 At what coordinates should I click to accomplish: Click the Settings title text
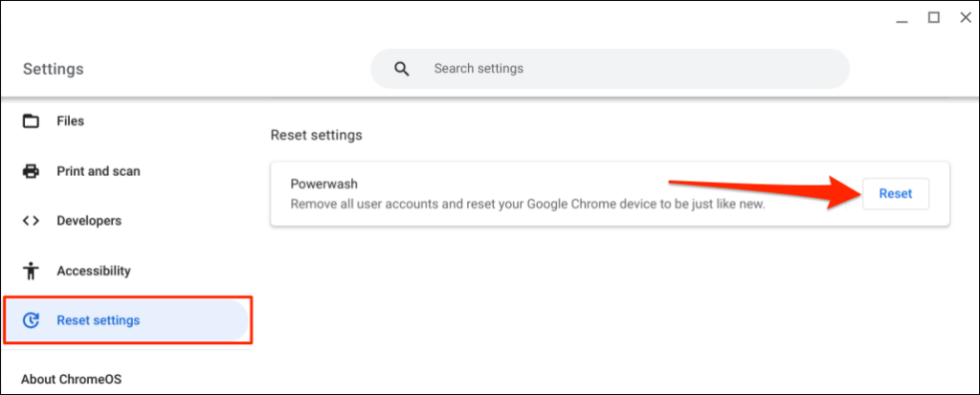(x=53, y=69)
